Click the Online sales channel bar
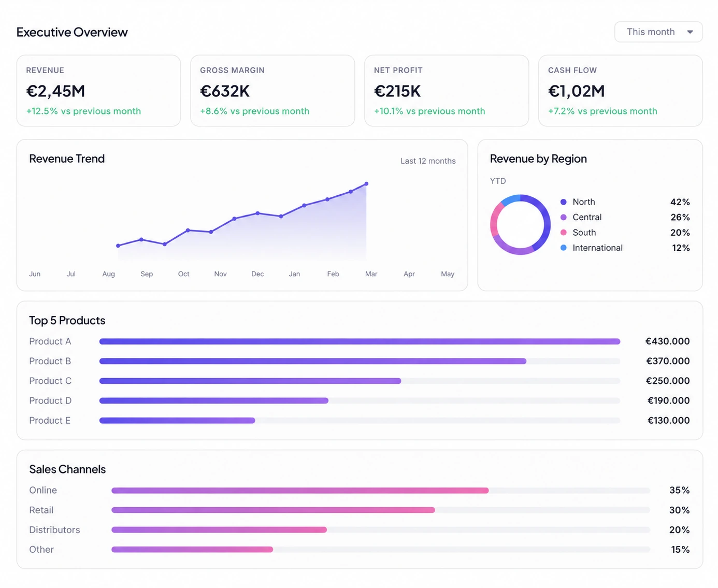The height and width of the screenshot is (588, 718). tap(300, 490)
